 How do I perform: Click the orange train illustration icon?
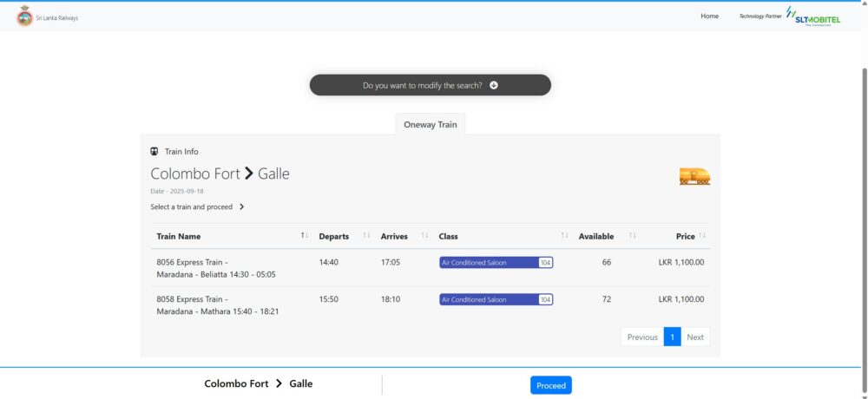pyautogui.click(x=694, y=176)
